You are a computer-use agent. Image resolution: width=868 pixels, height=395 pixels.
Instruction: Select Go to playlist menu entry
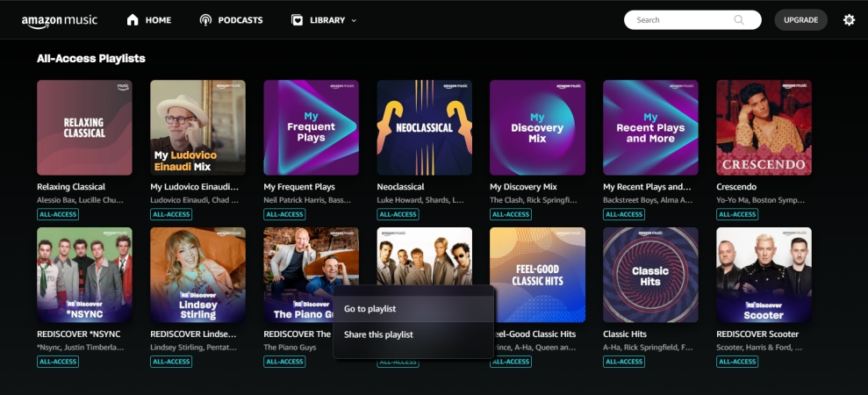(413, 309)
